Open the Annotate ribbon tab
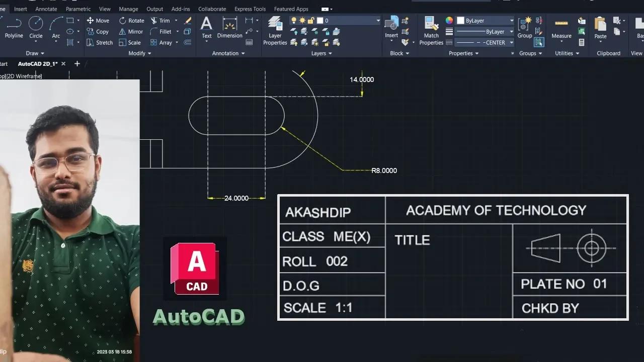644x362 pixels. (x=46, y=9)
